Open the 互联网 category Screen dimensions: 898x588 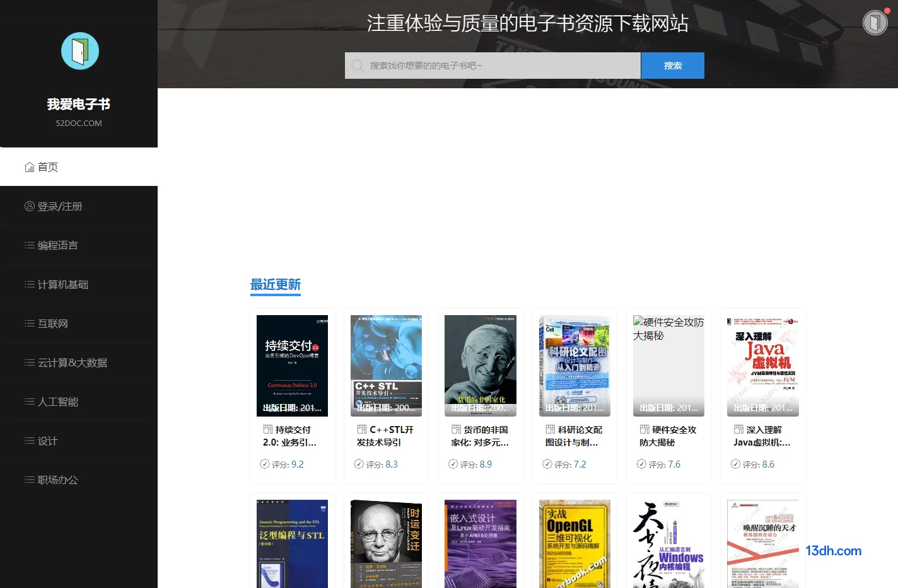click(x=79, y=323)
